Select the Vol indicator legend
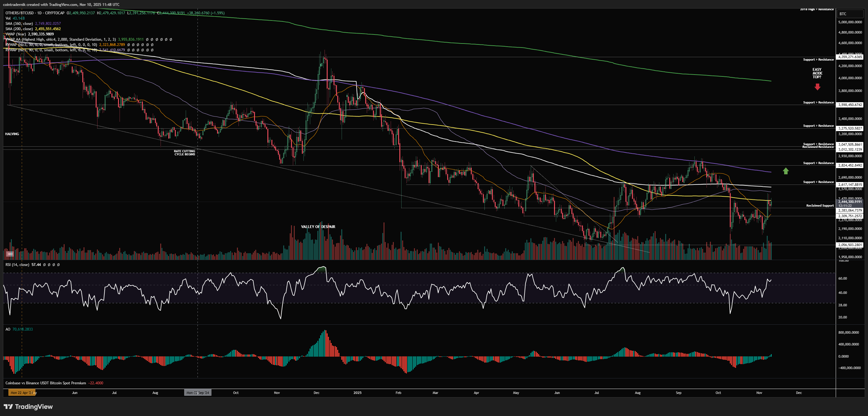Image resolution: width=868 pixels, height=416 pixels. pyautogui.click(x=8, y=18)
